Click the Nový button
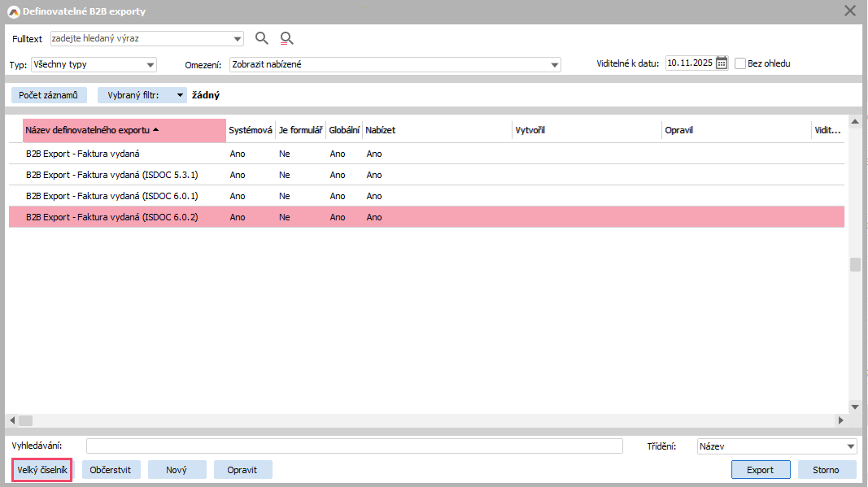 pos(177,470)
